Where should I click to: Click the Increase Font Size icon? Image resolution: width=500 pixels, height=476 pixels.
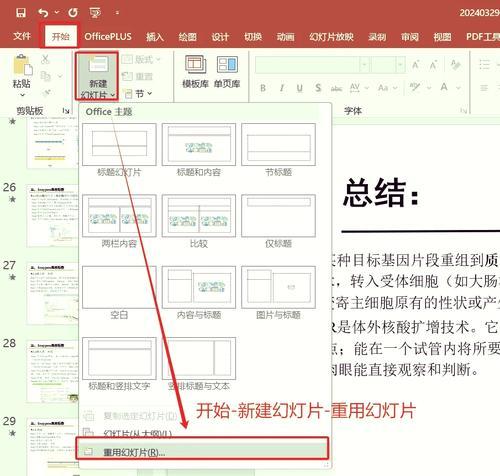(x=416, y=65)
